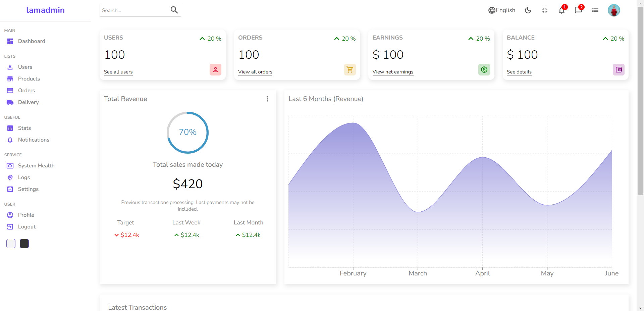
Task: Click the notifications bell icon in top bar
Action: point(561,10)
